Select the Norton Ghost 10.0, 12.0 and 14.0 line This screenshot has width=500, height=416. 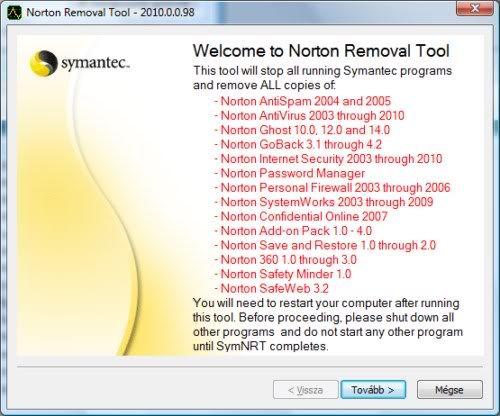302,130
